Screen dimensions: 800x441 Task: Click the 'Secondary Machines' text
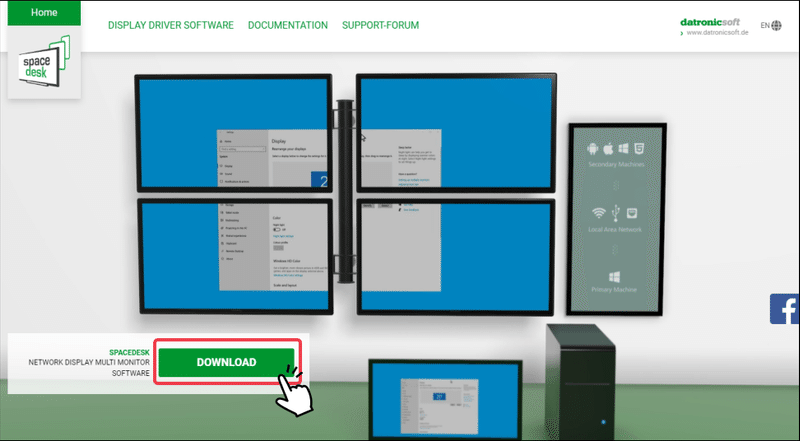click(x=616, y=164)
